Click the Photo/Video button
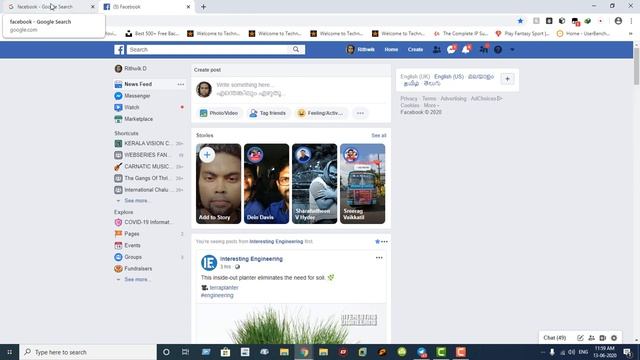The height and width of the screenshot is (360, 640). (x=219, y=113)
